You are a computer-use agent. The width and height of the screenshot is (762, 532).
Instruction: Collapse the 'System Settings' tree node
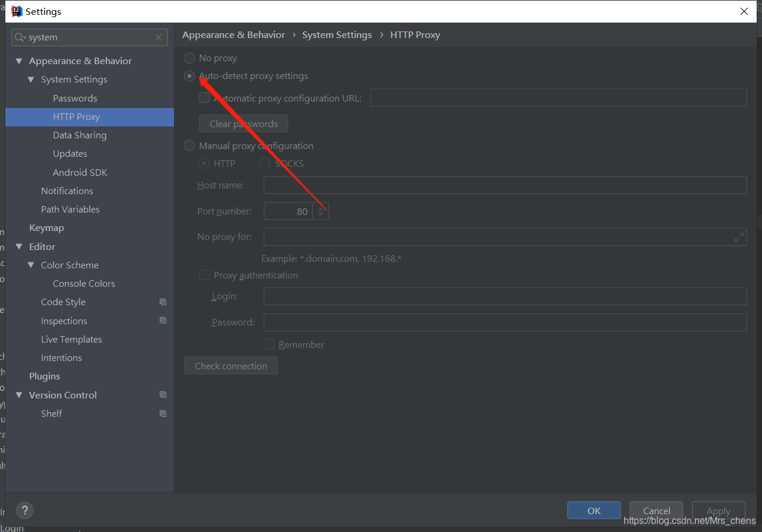(31, 80)
